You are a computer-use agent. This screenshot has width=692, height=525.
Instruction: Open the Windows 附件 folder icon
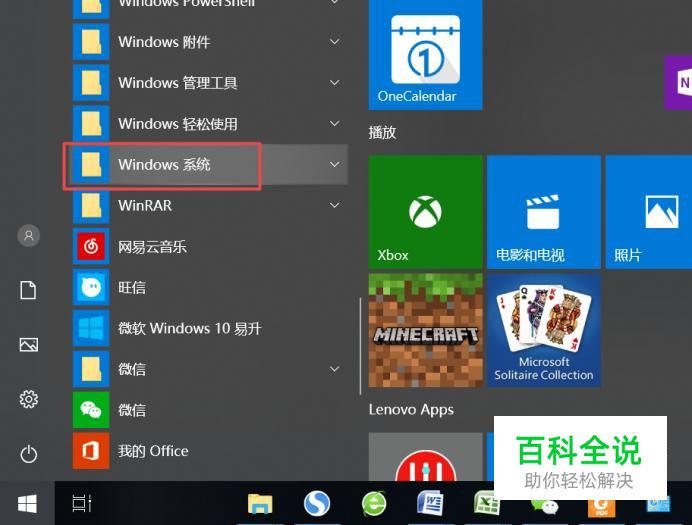[91, 42]
